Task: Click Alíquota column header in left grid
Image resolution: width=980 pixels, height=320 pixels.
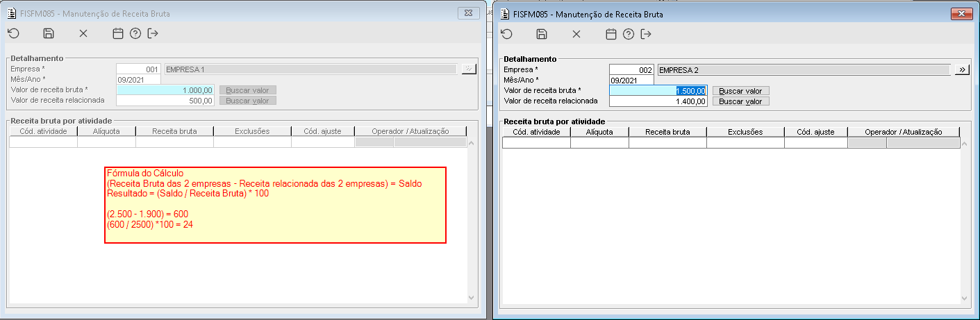Action: [x=106, y=130]
